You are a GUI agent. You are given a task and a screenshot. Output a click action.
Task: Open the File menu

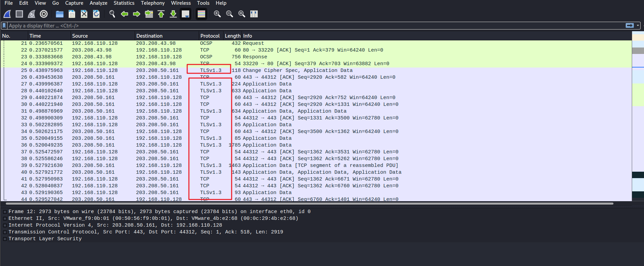tap(8, 3)
